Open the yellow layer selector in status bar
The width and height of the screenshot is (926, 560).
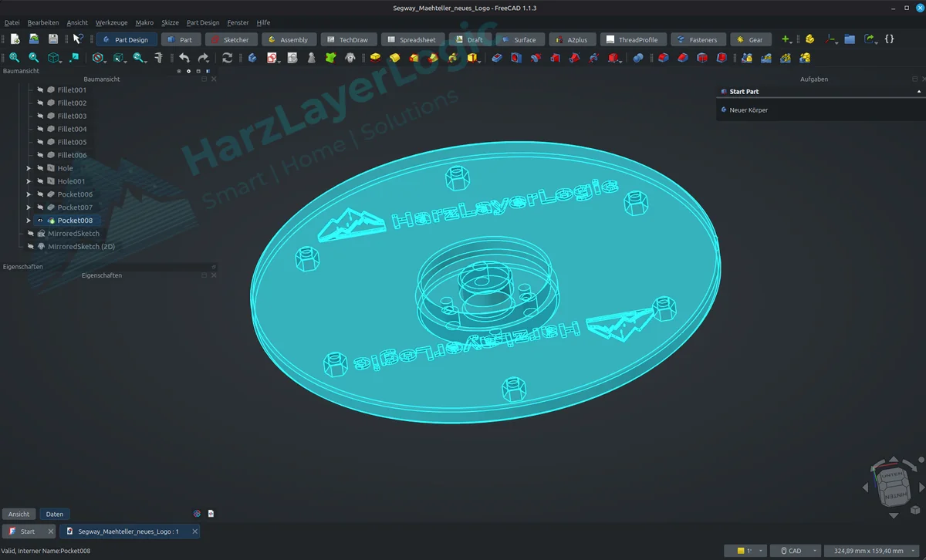(745, 551)
